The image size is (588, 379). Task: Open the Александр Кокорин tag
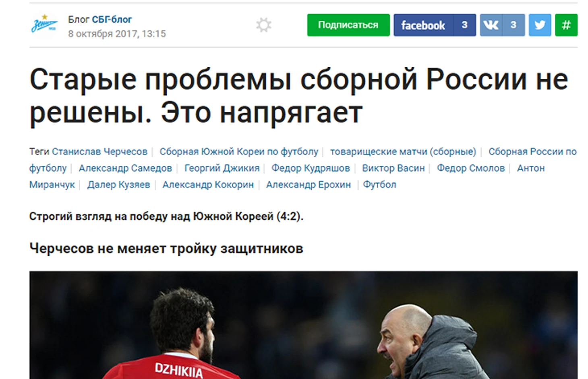208,185
